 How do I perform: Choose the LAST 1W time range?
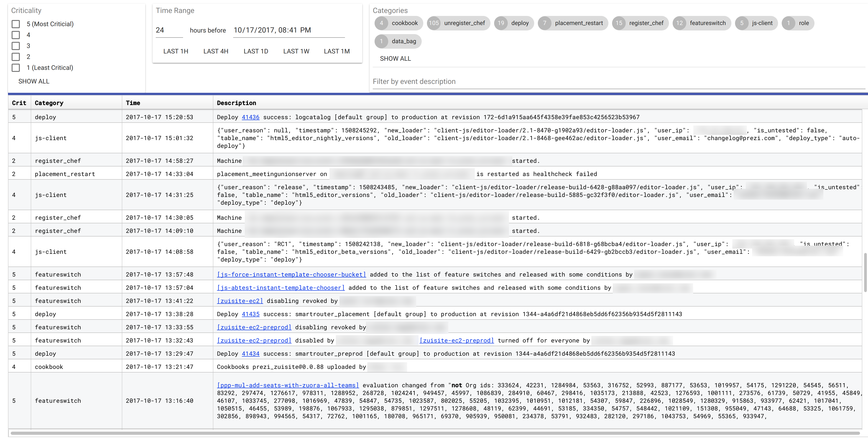click(296, 51)
